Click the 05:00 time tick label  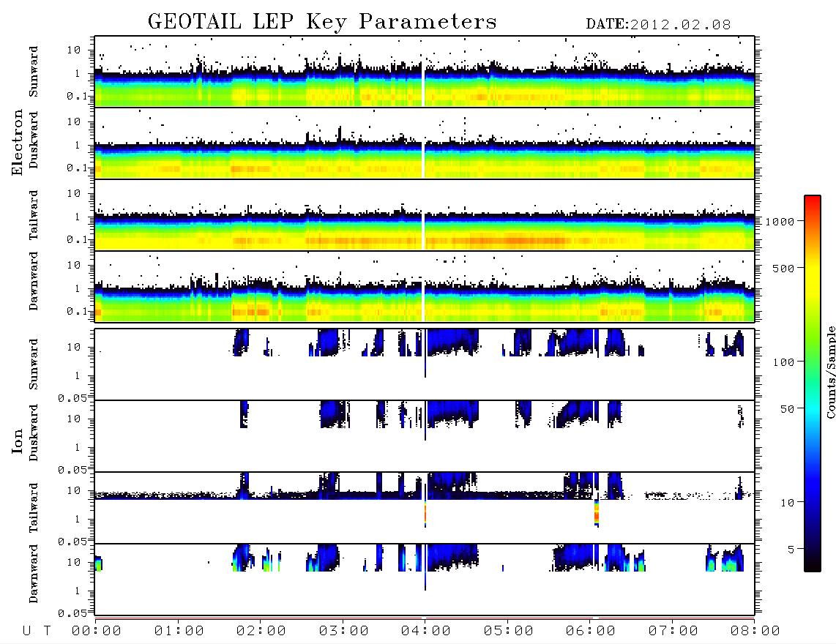click(509, 632)
